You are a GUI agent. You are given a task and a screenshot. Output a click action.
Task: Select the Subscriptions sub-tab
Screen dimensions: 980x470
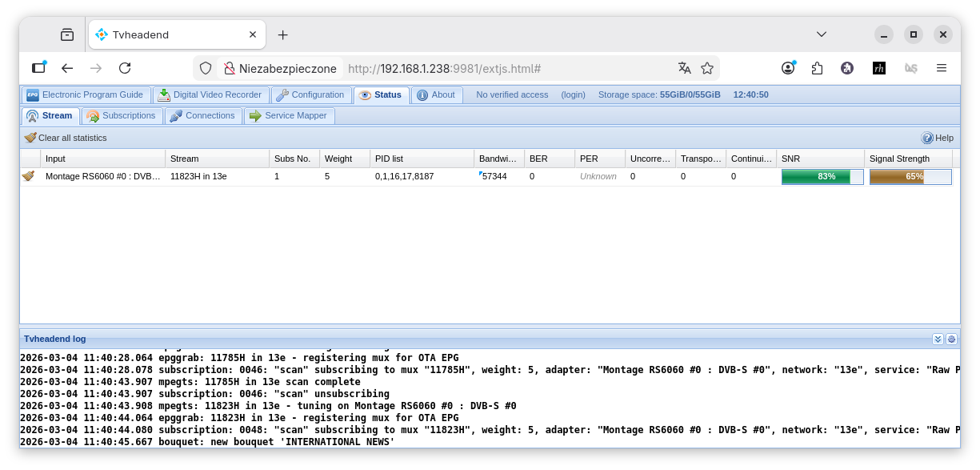click(x=122, y=115)
